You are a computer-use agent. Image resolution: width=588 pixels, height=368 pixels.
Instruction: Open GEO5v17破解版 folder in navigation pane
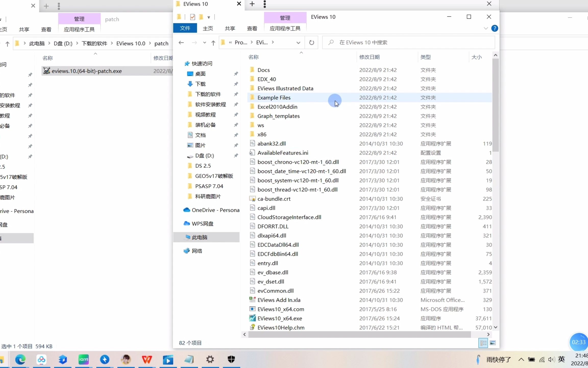coord(214,176)
